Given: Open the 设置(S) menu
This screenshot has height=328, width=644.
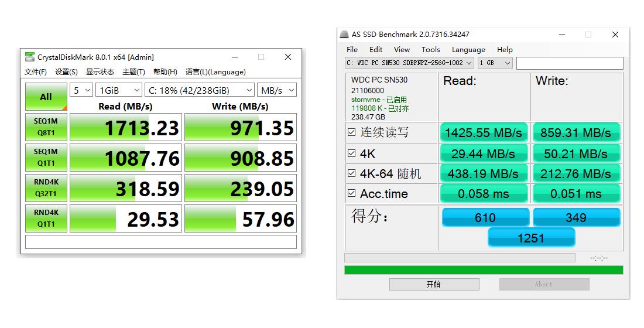Looking at the screenshot, I should pyautogui.click(x=66, y=72).
